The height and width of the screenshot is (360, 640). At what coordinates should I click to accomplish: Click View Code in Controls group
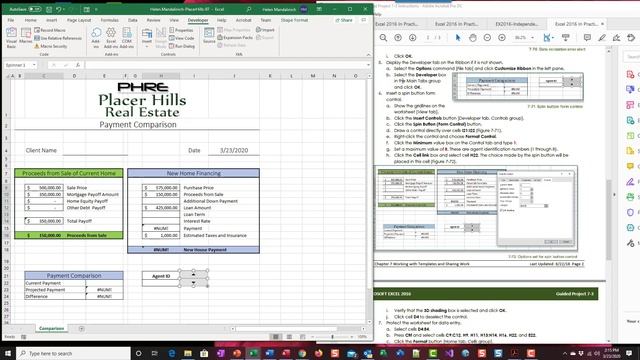(182, 38)
